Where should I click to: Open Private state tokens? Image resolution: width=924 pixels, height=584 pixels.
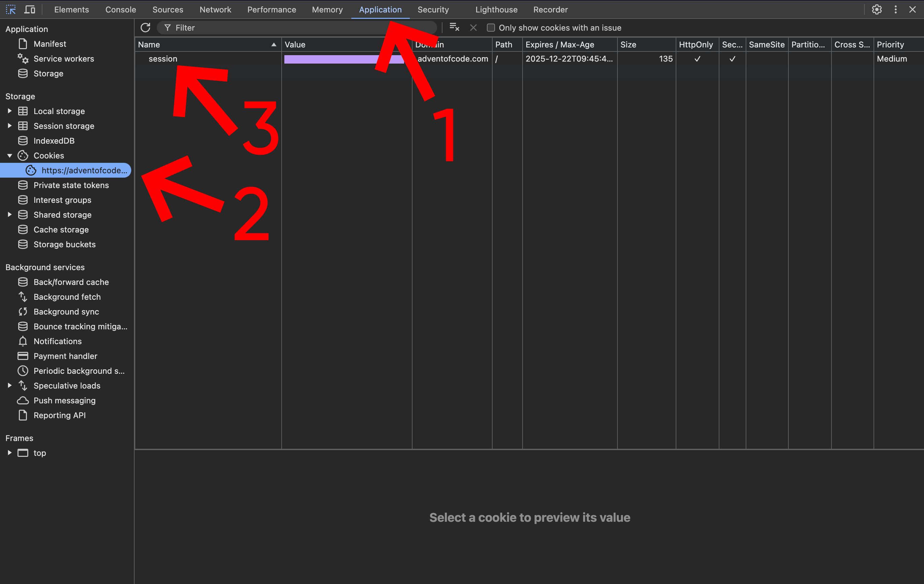tap(71, 185)
